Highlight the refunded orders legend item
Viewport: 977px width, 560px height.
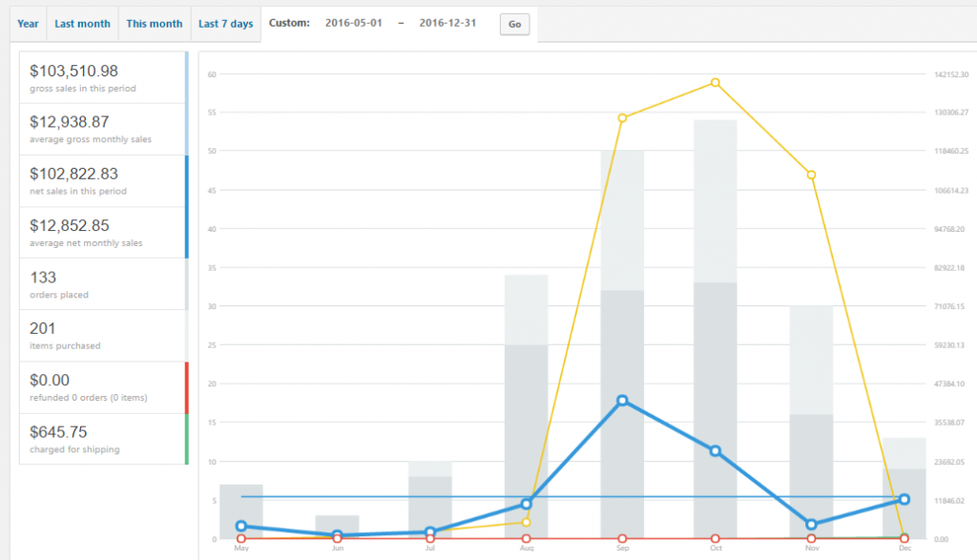(x=103, y=387)
